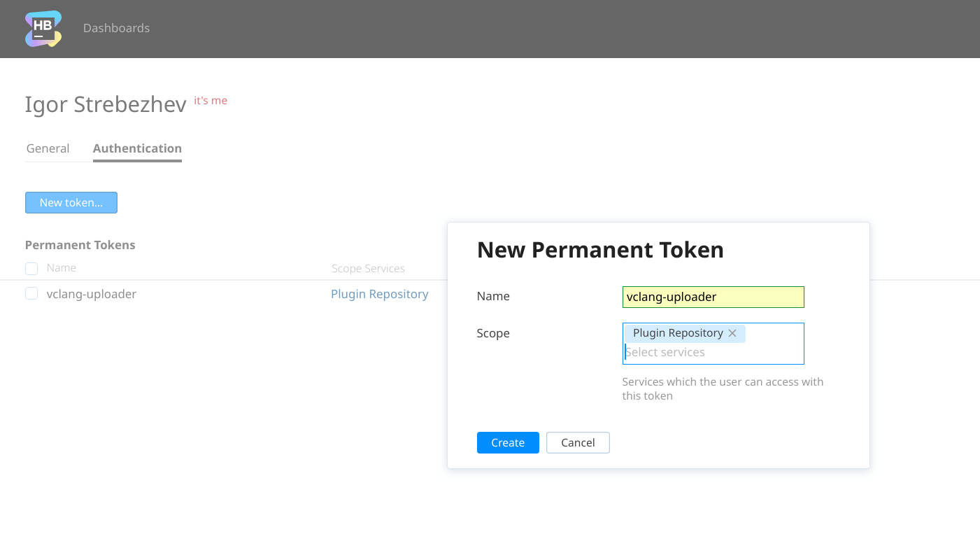
Task: Check the vclang-uploader row checkbox
Action: (31, 293)
